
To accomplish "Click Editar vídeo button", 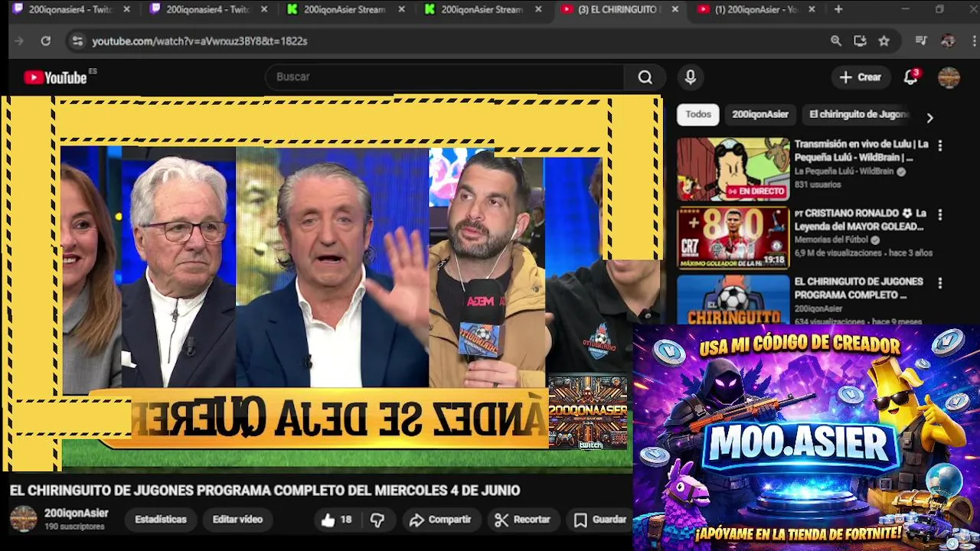I will click(x=237, y=520).
